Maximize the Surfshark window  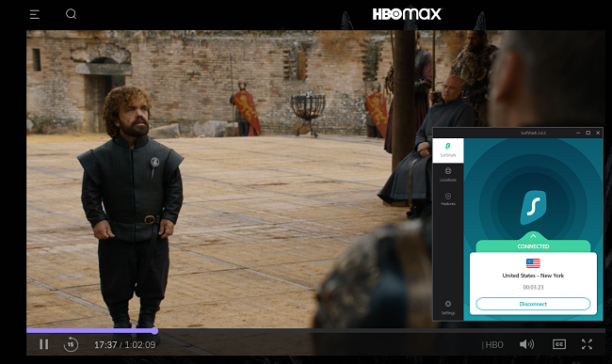click(x=588, y=133)
